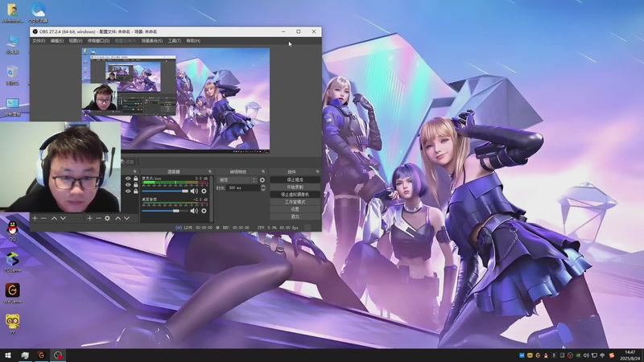The height and width of the screenshot is (362, 644).
Task: Undock the mixer panel via its header icon
Action: click(210, 171)
